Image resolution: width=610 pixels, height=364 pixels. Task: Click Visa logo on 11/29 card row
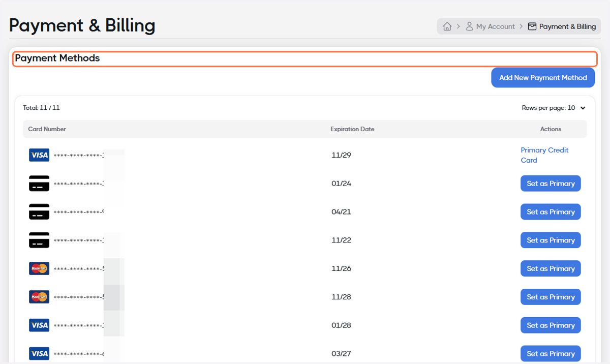tap(39, 155)
